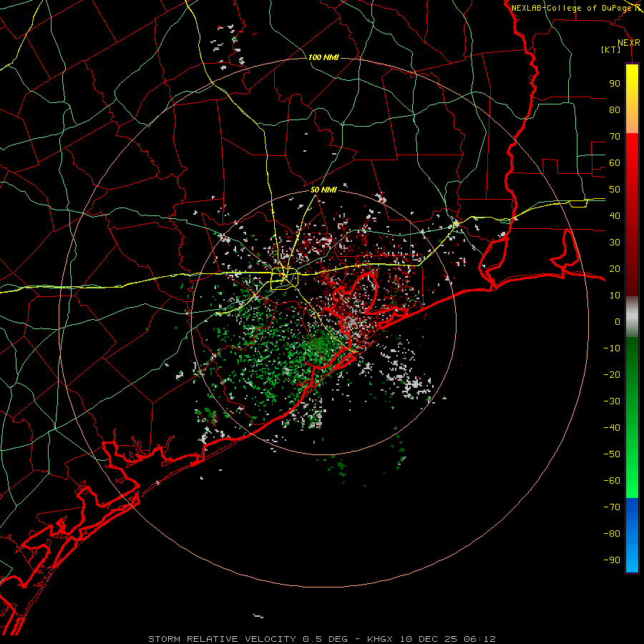Click the '50 NMI' range ring label
Viewport: 644px width, 644px height.
[x=323, y=190]
